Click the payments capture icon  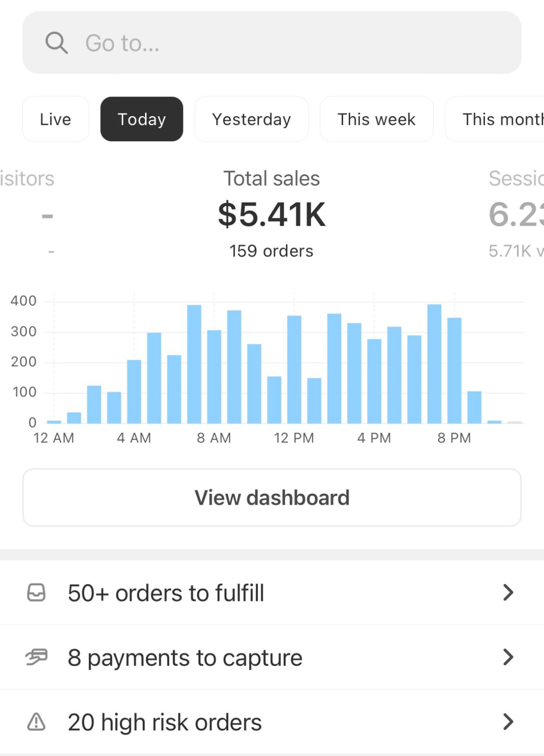36,657
